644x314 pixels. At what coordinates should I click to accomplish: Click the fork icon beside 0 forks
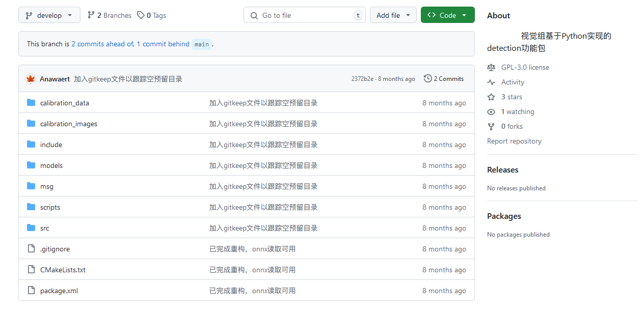(x=491, y=126)
